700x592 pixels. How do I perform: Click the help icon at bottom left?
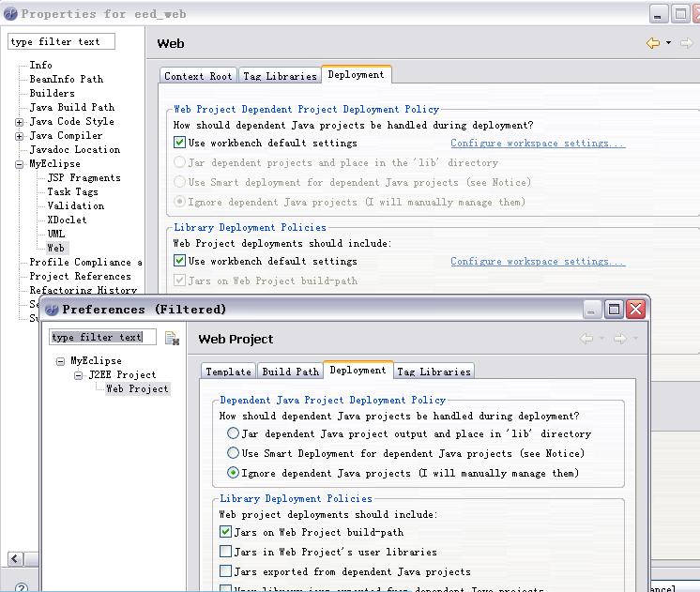click(x=21, y=586)
